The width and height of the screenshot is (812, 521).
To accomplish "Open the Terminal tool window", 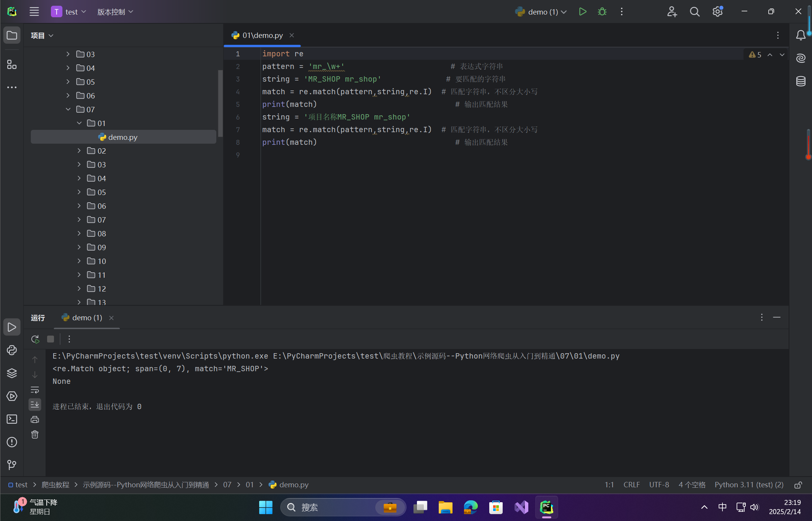I will 12,419.
